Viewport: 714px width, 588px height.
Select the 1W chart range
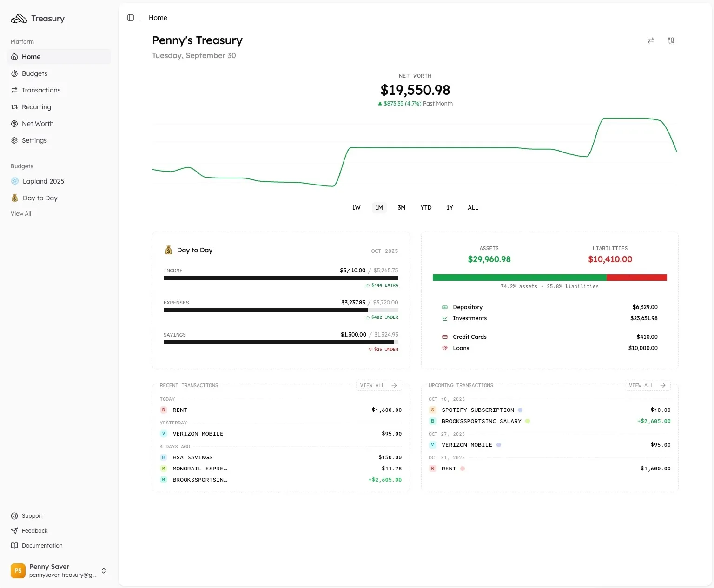point(356,208)
